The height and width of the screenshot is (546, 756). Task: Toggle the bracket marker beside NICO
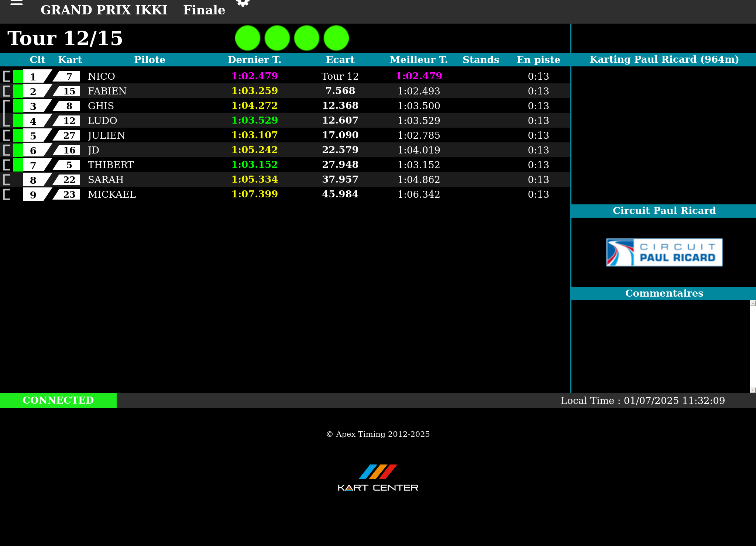(6, 76)
